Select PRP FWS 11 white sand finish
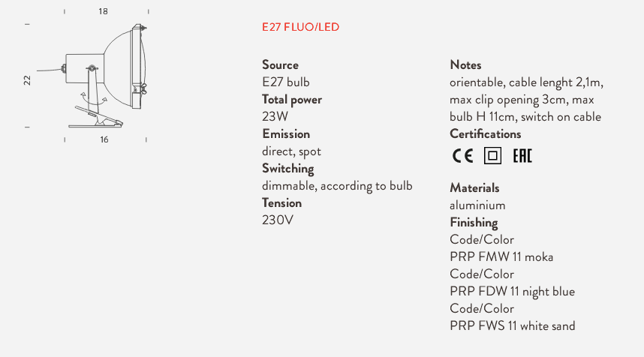644x357 pixels. coord(513,325)
